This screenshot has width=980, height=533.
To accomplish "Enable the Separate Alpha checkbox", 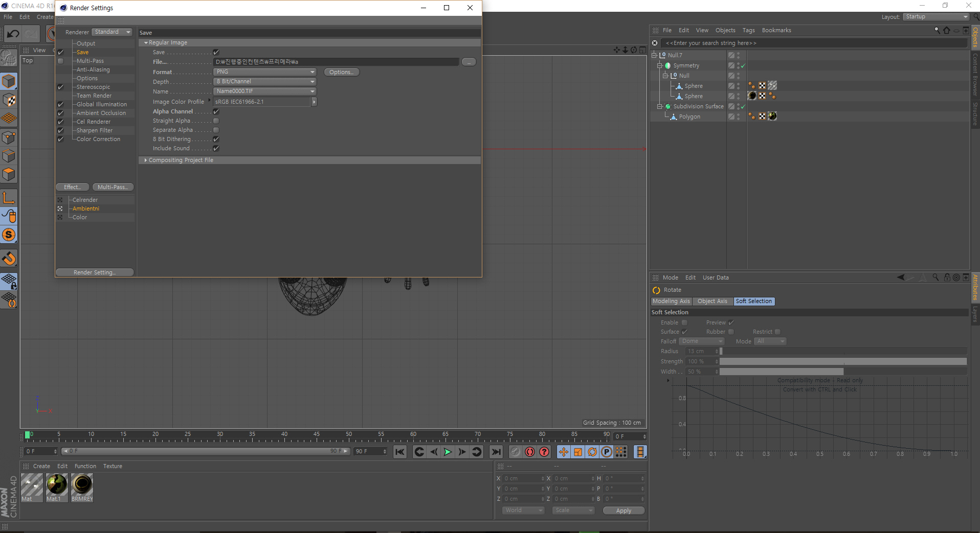I will pos(216,130).
